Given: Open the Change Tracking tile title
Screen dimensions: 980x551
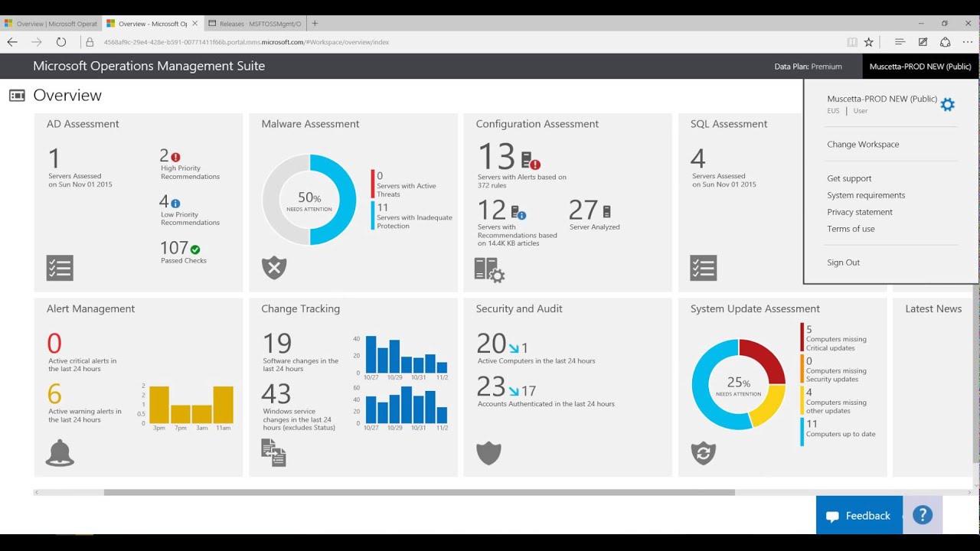Looking at the screenshot, I should pos(300,309).
